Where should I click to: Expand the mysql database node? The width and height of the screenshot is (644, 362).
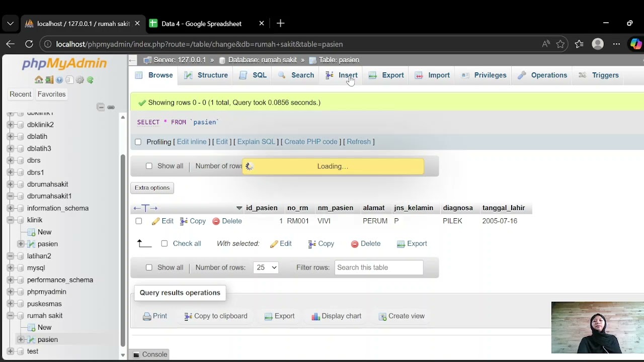click(x=10, y=268)
